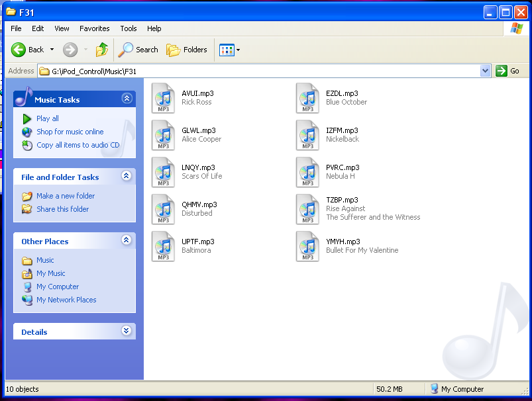Expand the Details panel
This screenshot has width=532, height=401.
click(x=127, y=330)
